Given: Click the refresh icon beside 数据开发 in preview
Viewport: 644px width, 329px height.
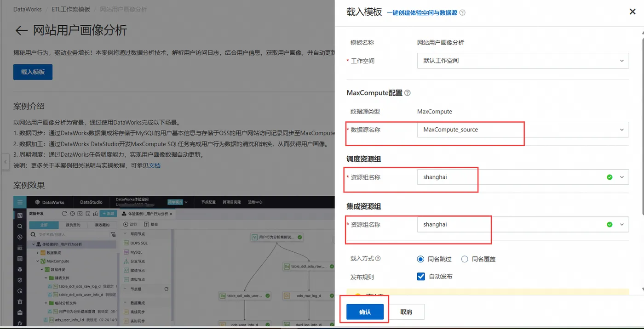Looking at the screenshot, I should pyautogui.click(x=65, y=214).
